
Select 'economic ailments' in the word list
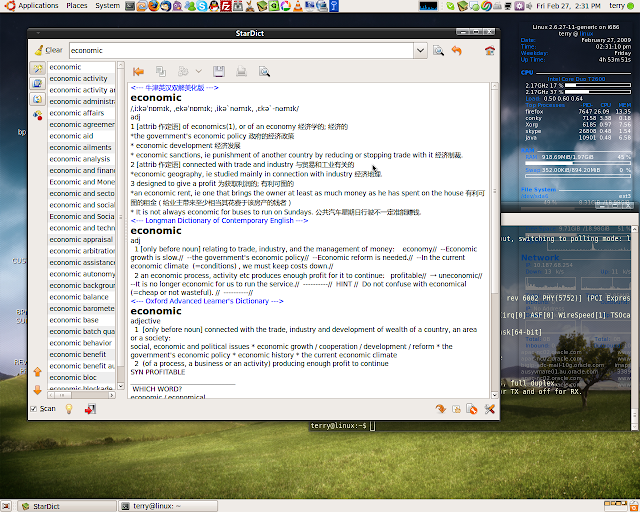pyautogui.click(x=80, y=147)
